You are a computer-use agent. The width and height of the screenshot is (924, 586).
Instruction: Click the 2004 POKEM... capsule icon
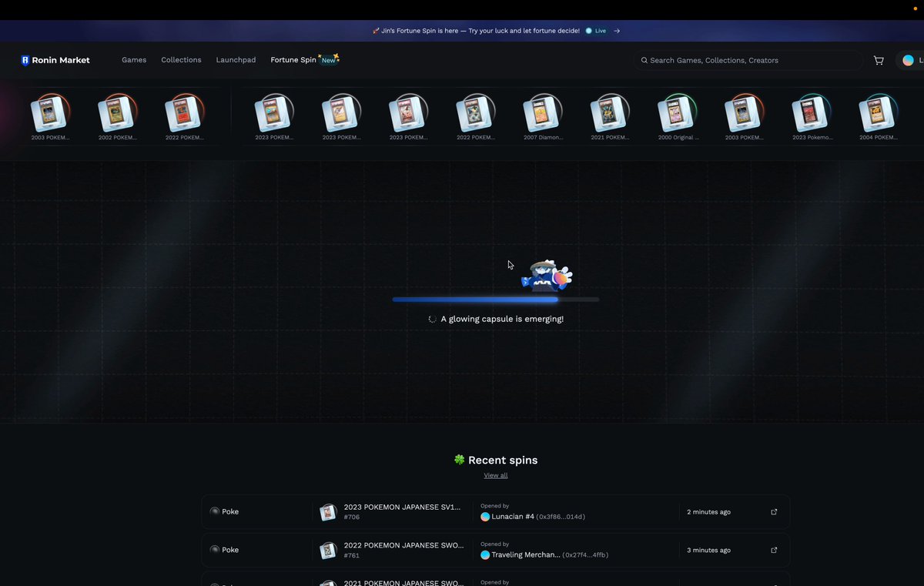click(x=879, y=113)
